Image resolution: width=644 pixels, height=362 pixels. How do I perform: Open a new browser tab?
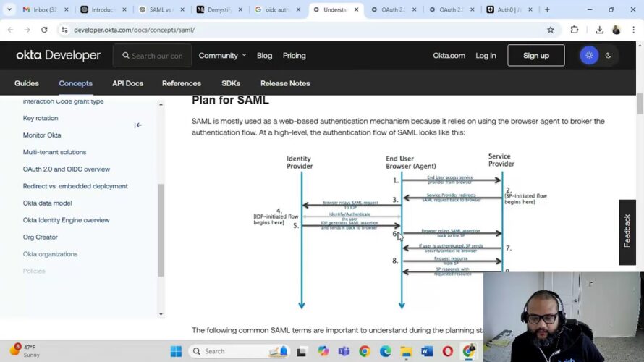[x=547, y=9]
